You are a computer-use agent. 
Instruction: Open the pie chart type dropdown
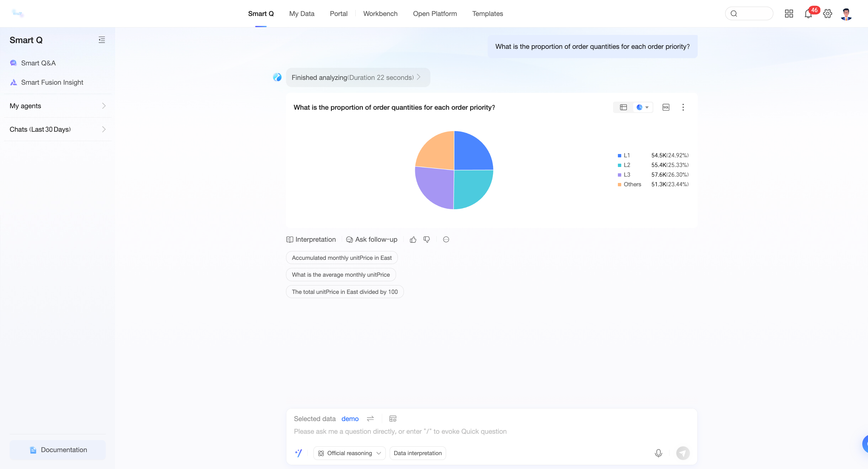[x=643, y=107]
